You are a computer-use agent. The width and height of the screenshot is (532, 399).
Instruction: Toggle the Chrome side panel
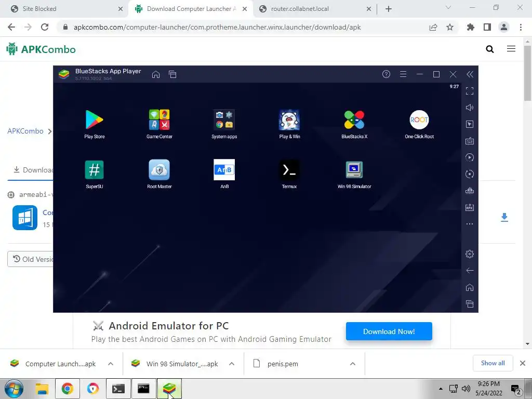487,27
